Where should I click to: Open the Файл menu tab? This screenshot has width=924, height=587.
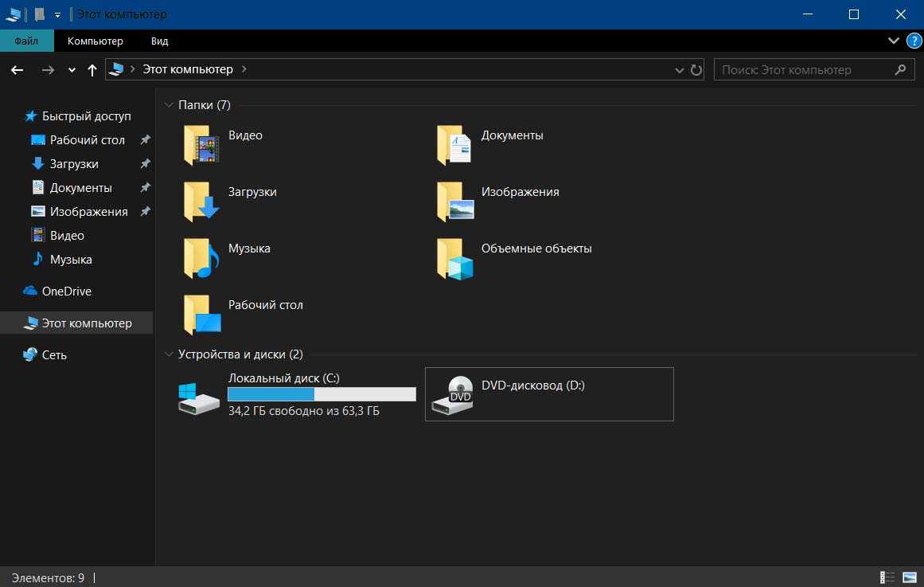point(26,41)
